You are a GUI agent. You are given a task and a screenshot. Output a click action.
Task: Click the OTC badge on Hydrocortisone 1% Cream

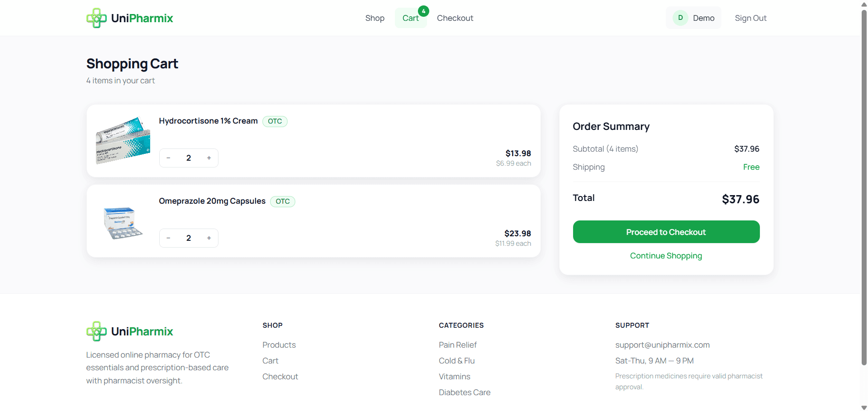point(275,121)
